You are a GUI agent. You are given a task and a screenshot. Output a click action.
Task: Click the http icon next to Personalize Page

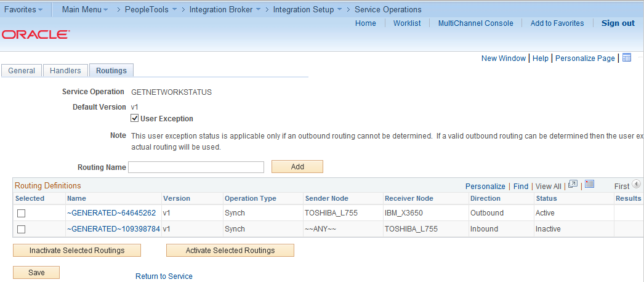pyautogui.click(x=627, y=58)
